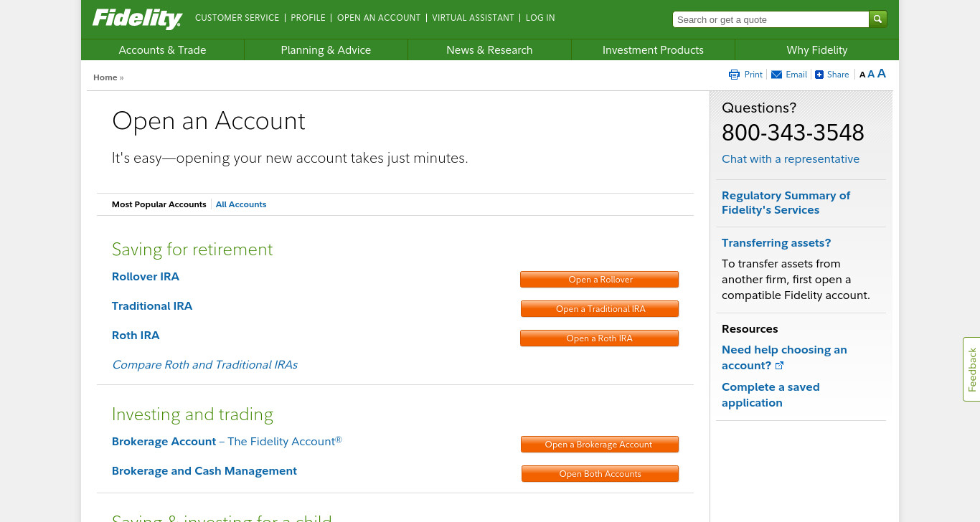
Task: Open Brokerage Account – The Fidelity Account link
Action: [x=227, y=442]
